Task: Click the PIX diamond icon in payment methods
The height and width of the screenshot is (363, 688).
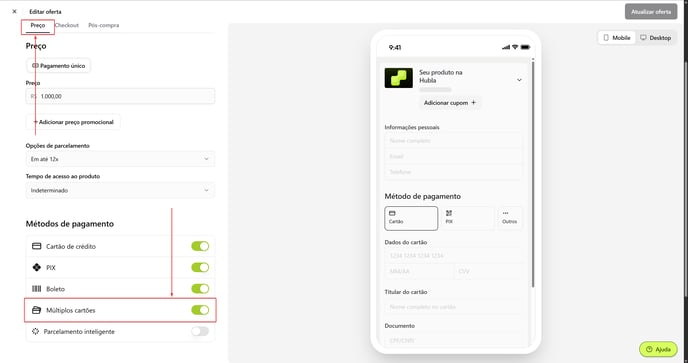Action: click(36, 267)
